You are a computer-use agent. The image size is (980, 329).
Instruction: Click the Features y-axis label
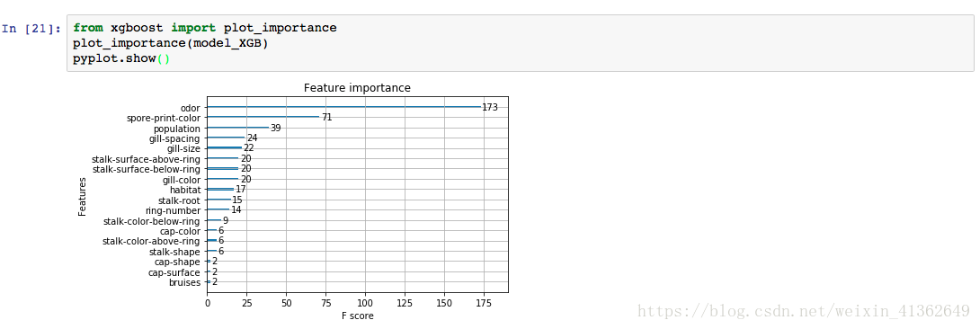82,197
